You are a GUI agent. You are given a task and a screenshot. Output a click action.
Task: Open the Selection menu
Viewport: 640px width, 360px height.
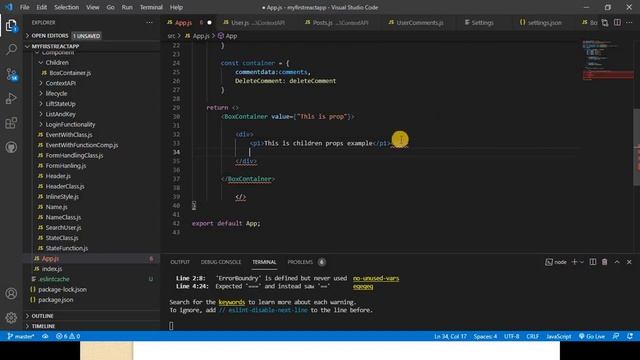[x=67, y=7]
